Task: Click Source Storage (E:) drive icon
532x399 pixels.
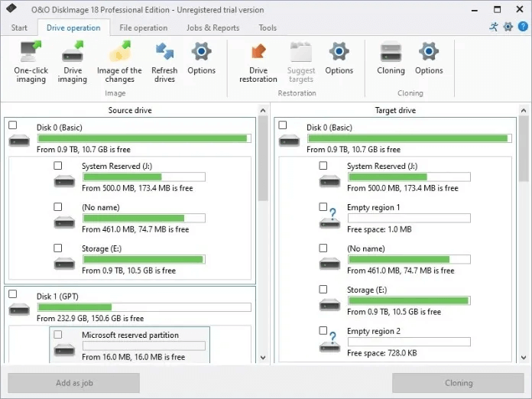Action: [x=64, y=263]
